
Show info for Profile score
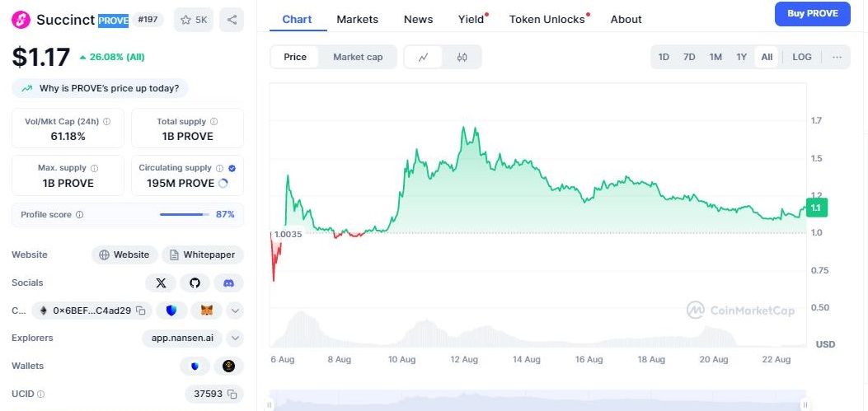click(79, 215)
